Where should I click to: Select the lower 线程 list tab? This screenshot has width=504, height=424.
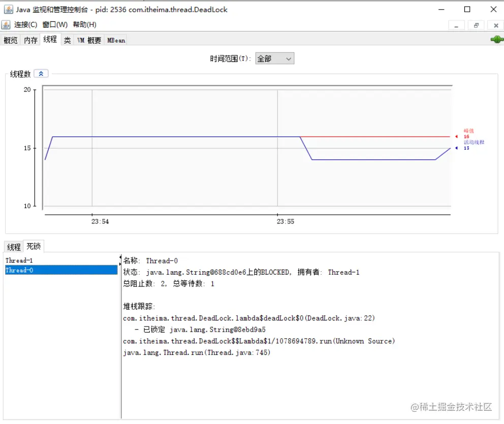click(x=14, y=247)
